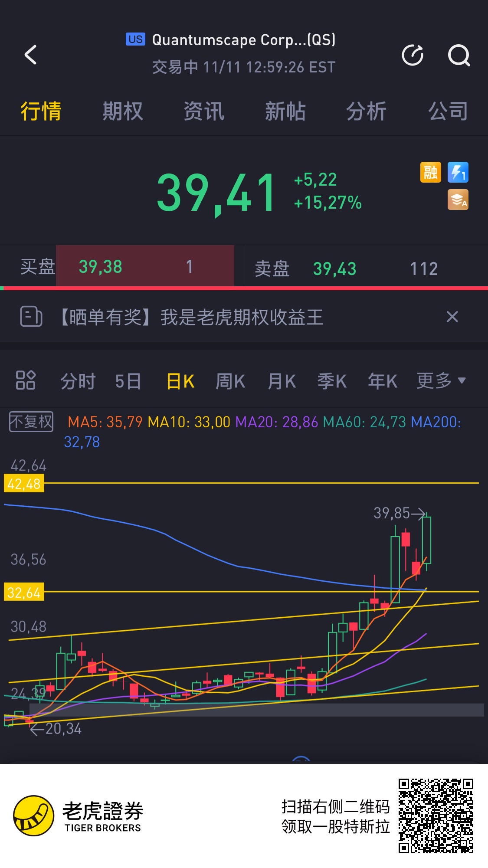Tap the ask size value 112
The width and height of the screenshot is (488, 868).
click(424, 269)
